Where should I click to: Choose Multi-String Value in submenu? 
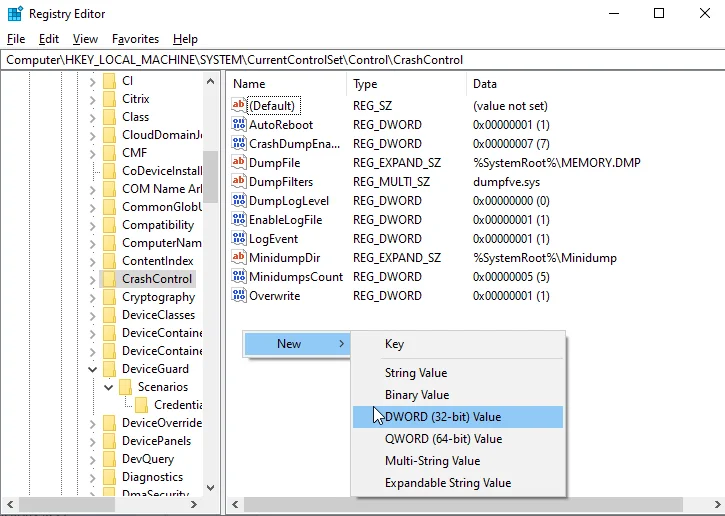[458, 461]
